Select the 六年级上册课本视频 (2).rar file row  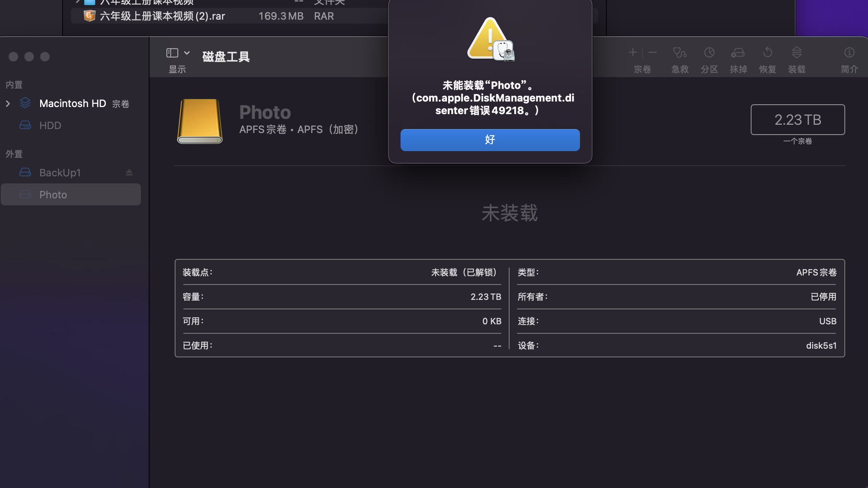click(162, 16)
